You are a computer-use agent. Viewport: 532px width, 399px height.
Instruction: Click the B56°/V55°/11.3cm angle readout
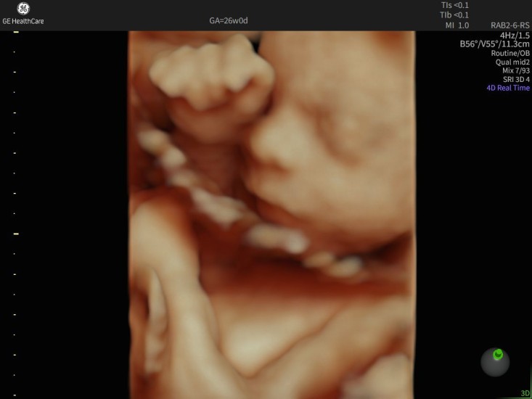[495, 44]
